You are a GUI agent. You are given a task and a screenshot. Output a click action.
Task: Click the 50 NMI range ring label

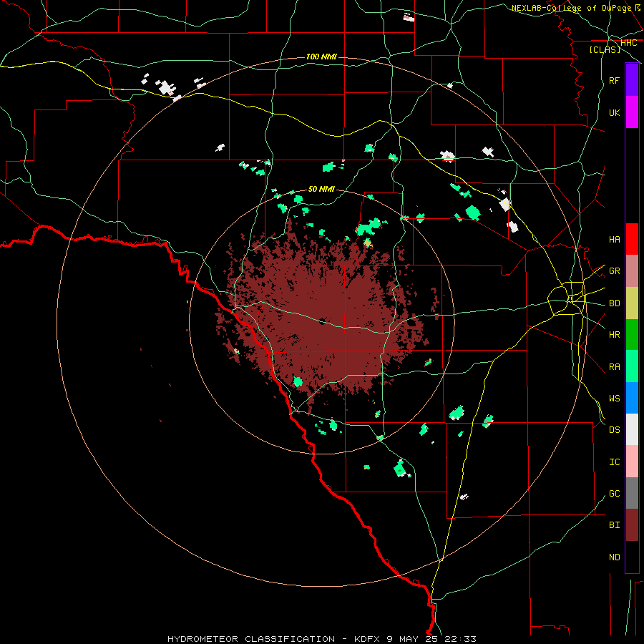pos(321,189)
